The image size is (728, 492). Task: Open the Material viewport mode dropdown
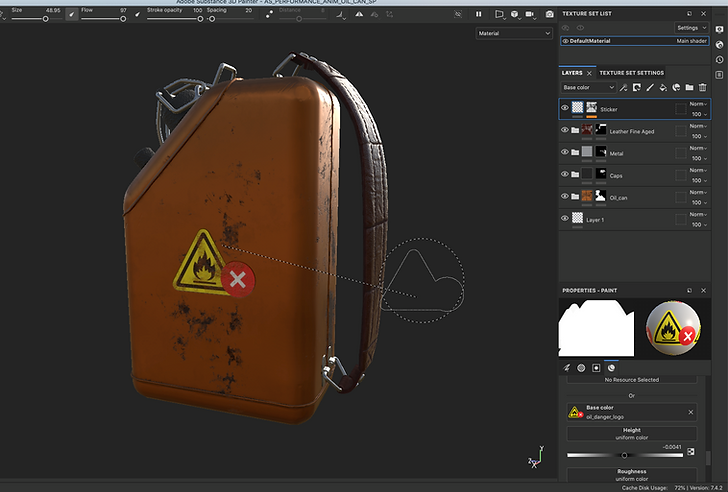514,33
